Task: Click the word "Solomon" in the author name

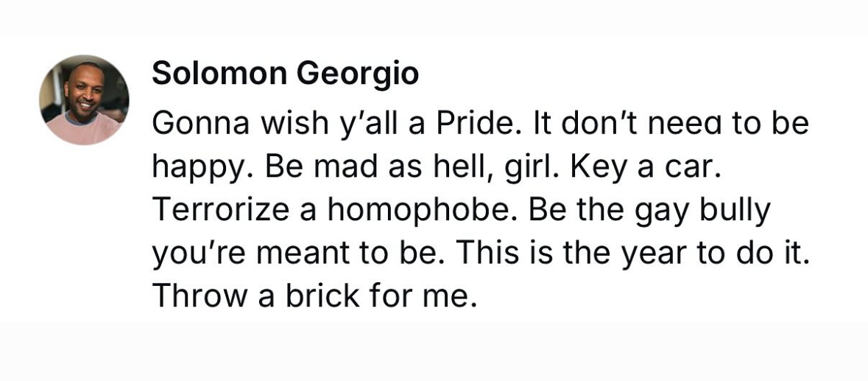Action: pos(219,74)
